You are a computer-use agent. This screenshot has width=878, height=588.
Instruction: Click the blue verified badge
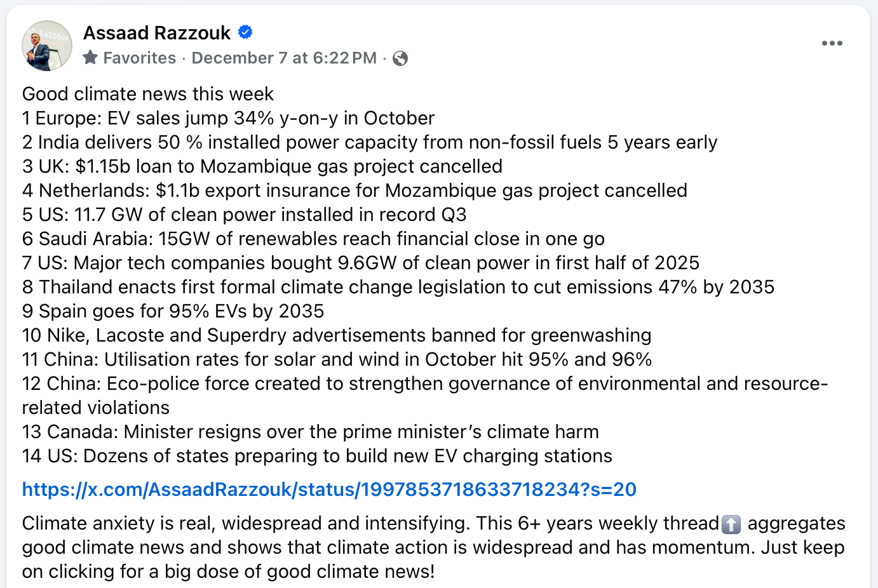pos(245,32)
